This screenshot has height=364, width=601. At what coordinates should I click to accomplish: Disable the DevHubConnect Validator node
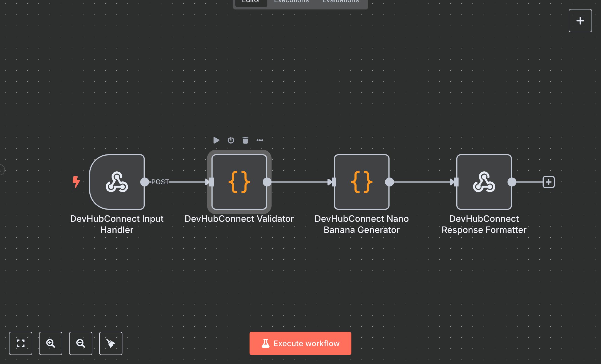click(231, 140)
